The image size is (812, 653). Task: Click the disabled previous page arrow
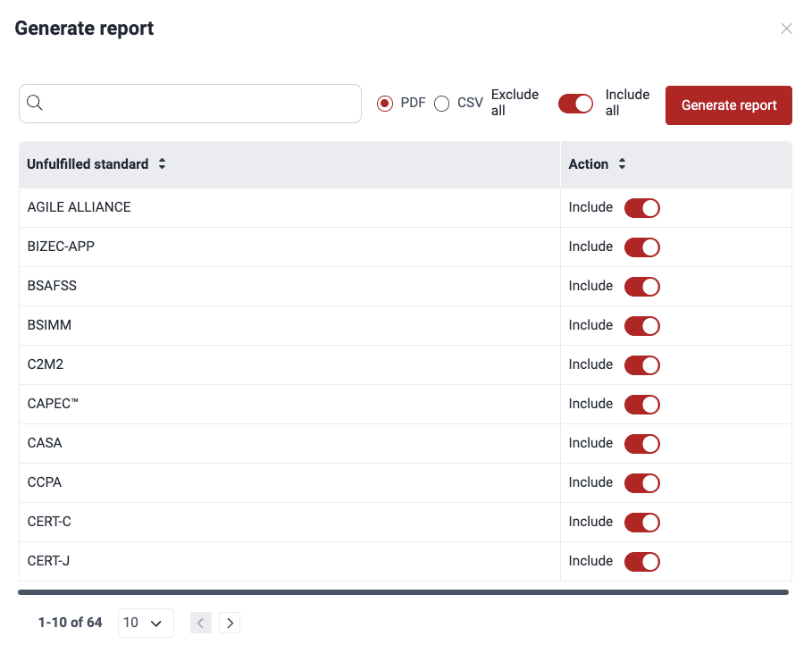tap(200, 623)
